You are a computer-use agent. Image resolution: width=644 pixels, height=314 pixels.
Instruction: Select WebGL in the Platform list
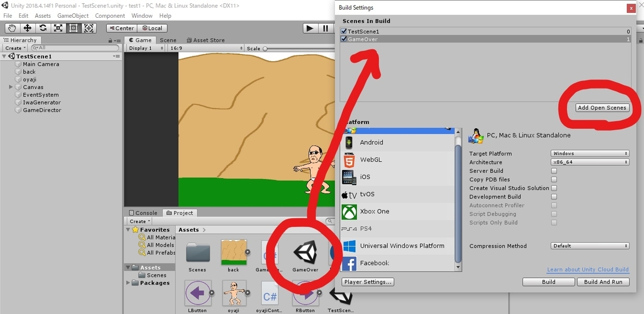tap(398, 159)
